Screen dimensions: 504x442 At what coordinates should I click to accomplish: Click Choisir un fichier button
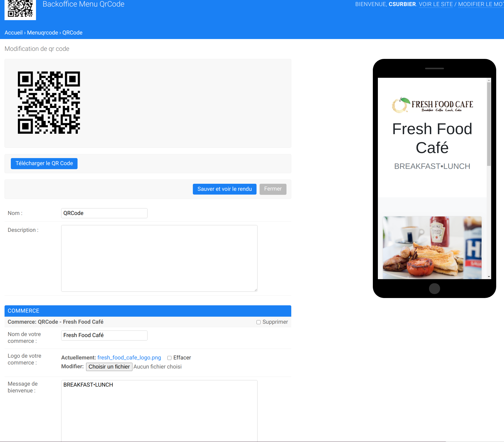(109, 367)
